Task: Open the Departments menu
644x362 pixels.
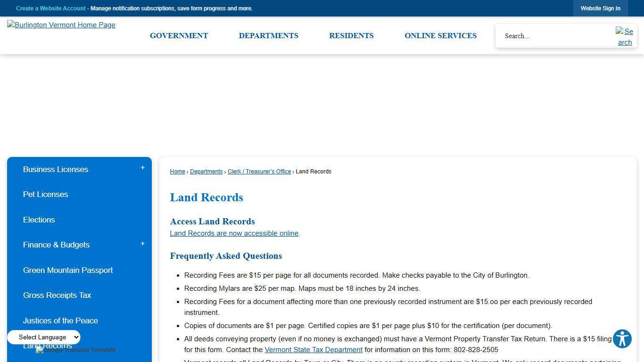Action: 268,36
